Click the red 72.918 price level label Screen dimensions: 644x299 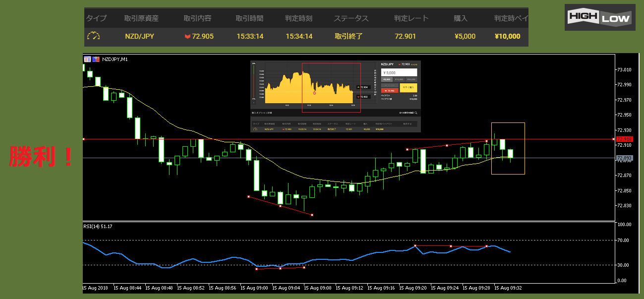(x=624, y=139)
